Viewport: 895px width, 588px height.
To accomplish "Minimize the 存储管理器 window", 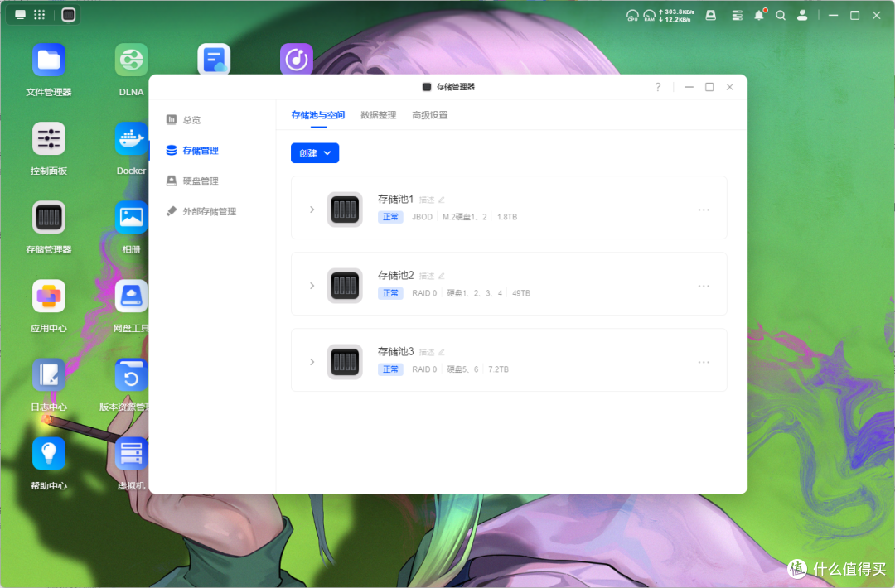I will tap(689, 87).
